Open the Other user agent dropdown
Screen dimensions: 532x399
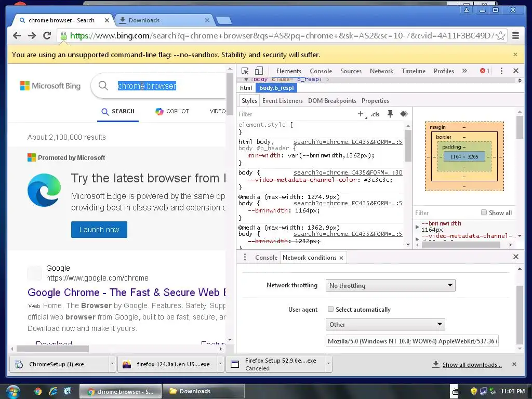[385, 324]
